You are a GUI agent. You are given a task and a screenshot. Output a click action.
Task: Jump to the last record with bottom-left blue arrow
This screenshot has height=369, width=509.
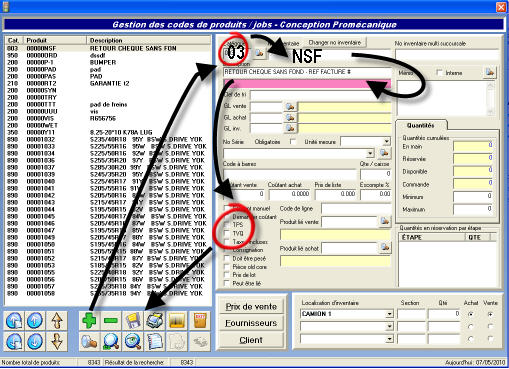pos(14,341)
